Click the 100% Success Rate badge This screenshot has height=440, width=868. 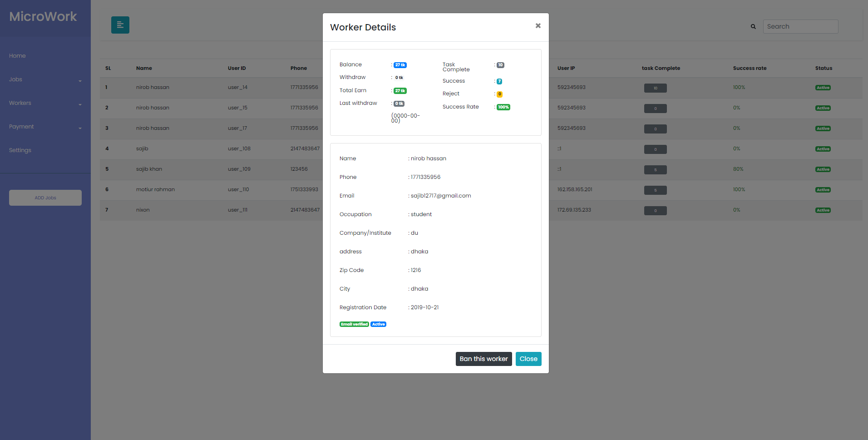[503, 107]
